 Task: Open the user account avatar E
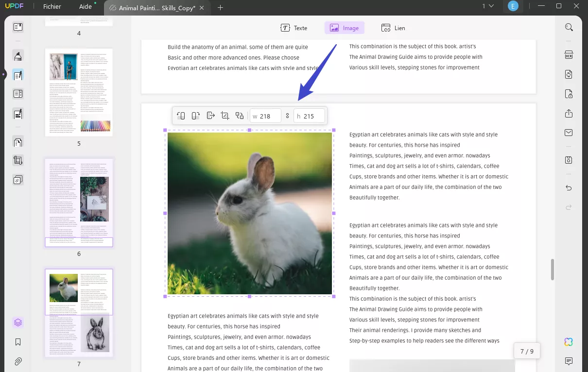pos(513,6)
